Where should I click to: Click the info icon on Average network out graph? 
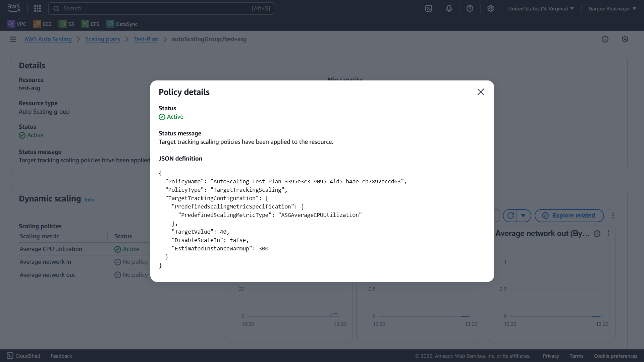597,234
